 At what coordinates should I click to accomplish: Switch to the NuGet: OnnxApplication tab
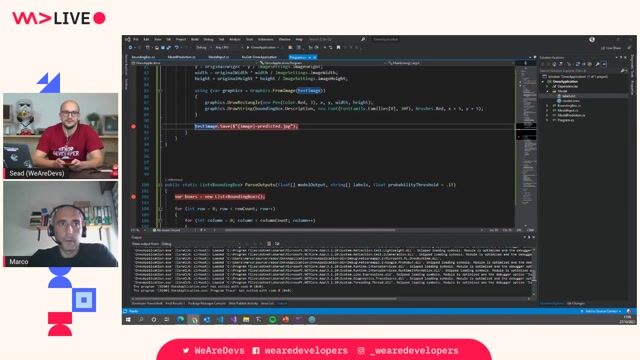pyautogui.click(x=259, y=57)
